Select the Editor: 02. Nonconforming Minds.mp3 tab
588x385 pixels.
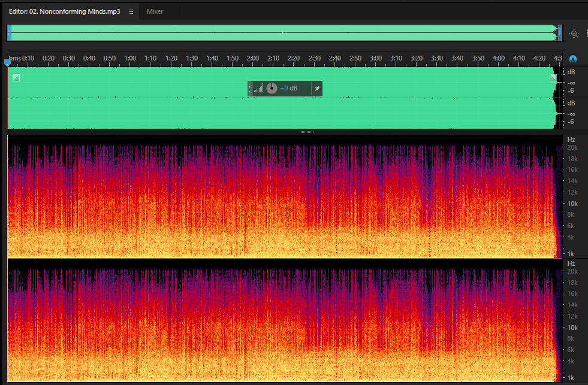point(65,11)
